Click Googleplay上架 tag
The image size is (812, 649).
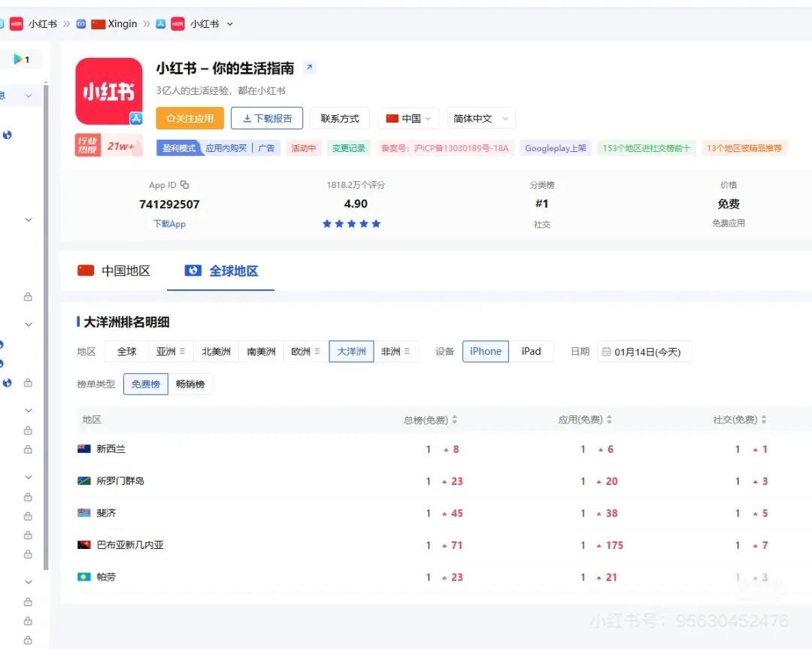[556, 148]
